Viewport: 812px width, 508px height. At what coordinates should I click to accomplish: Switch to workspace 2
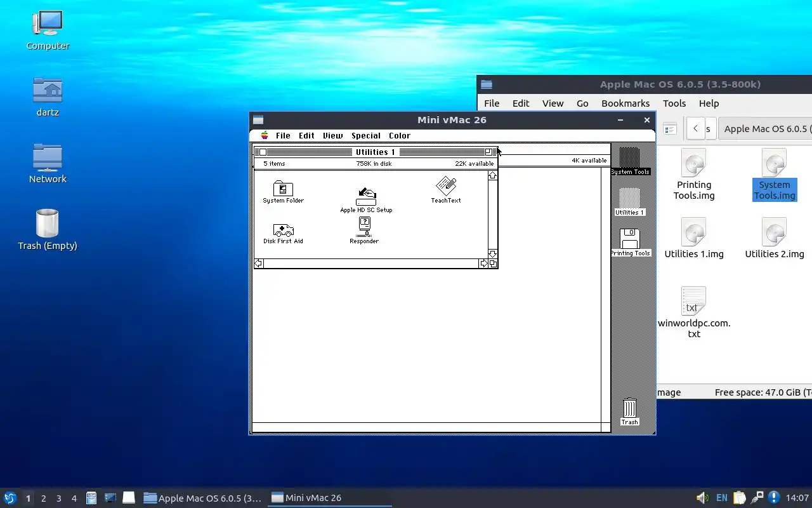click(x=43, y=498)
